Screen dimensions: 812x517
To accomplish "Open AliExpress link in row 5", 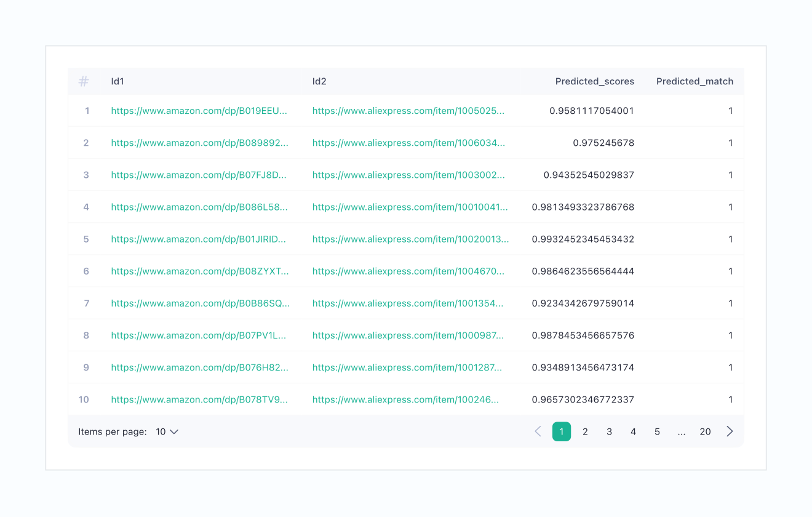I will pyautogui.click(x=410, y=239).
